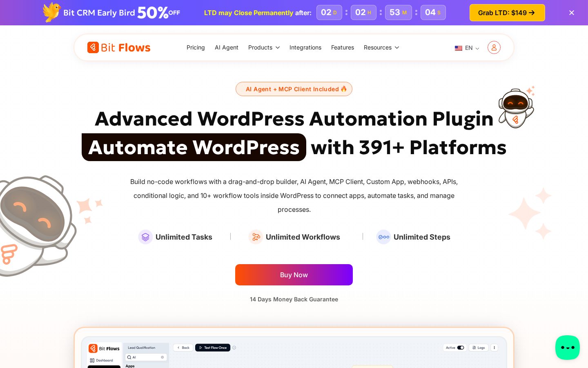This screenshot has height=368, width=588.
Task: Close the promo banner with X
Action: (x=572, y=13)
